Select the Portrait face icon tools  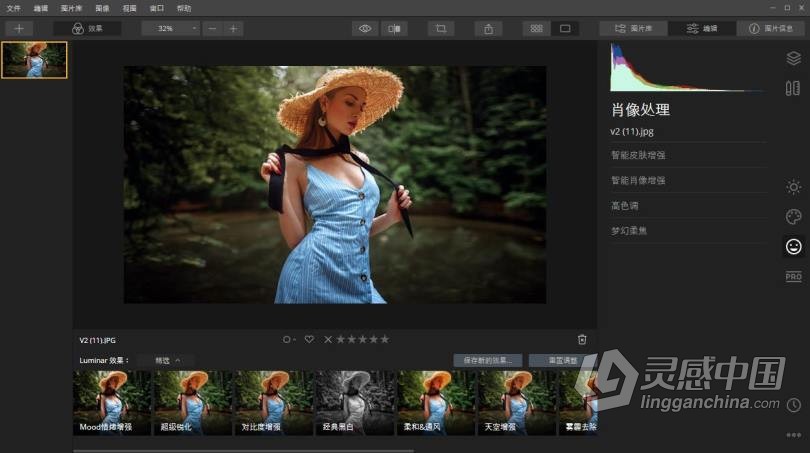point(793,246)
